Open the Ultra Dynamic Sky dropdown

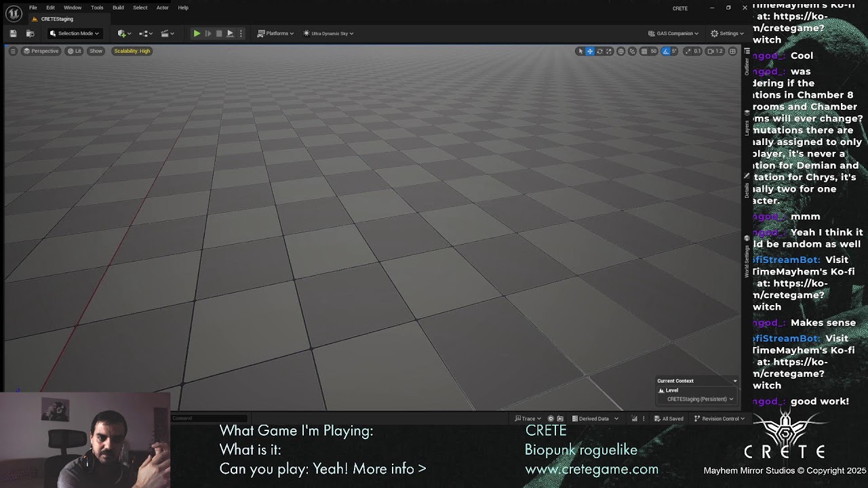tap(328, 33)
